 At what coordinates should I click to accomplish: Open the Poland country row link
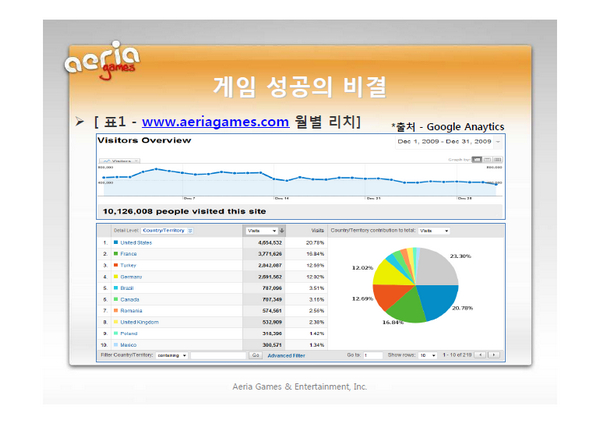129,334
